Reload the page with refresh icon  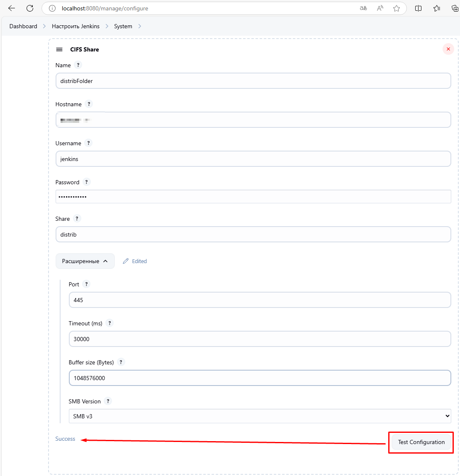click(30, 8)
